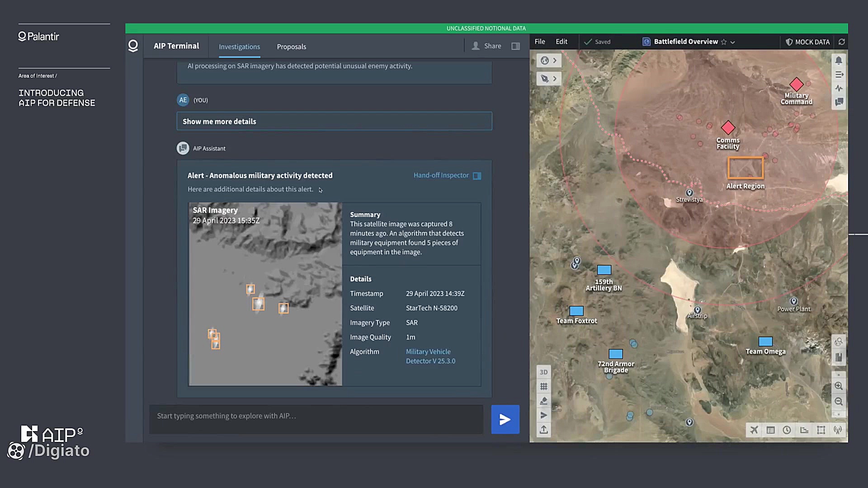
Task: Click the broadcast antenna icon on the map
Action: point(838,430)
